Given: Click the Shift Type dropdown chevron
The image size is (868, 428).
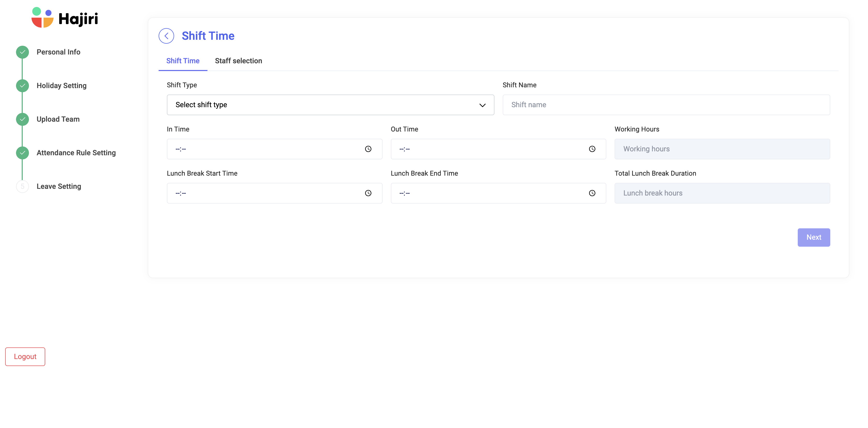Looking at the screenshot, I should 482,105.
